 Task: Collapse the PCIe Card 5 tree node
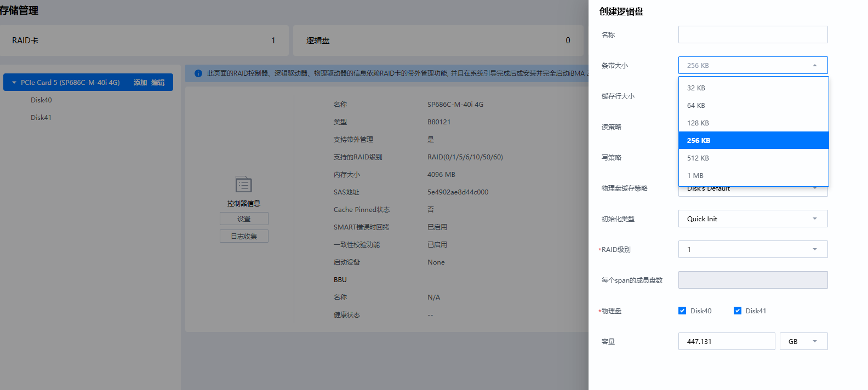[14, 83]
